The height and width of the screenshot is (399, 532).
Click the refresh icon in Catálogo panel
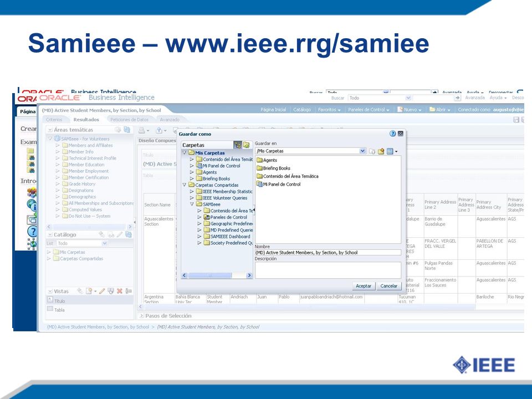pos(128,234)
